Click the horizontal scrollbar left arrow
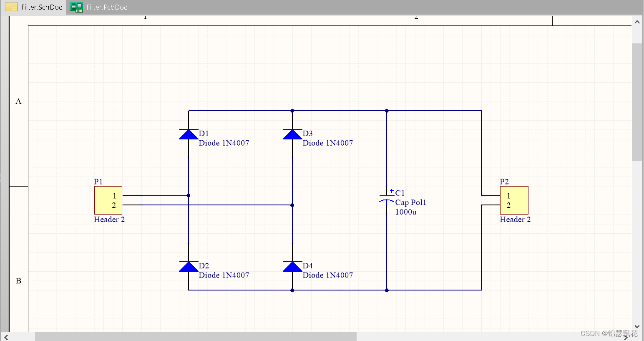Image resolution: width=644 pixels, height=341 pixels. tap(6, 337)
